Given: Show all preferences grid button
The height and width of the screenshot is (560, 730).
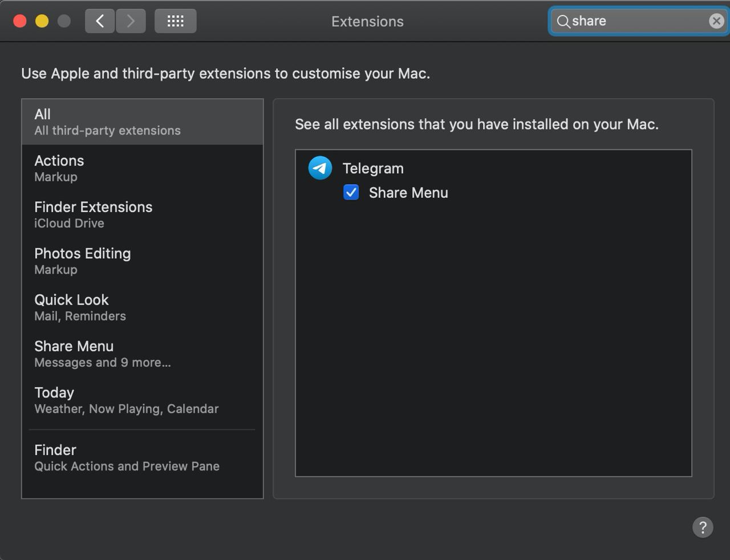Looking at the screenshot, I should pyautogui.click(x=176, y=21).
